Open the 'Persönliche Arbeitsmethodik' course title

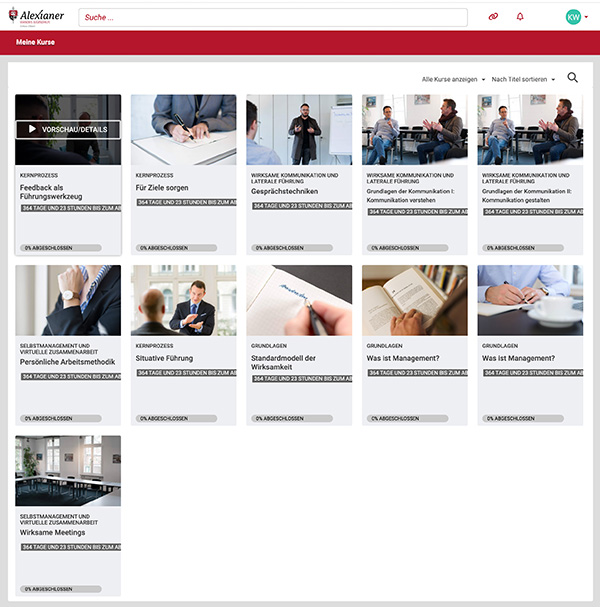[67, 362]
